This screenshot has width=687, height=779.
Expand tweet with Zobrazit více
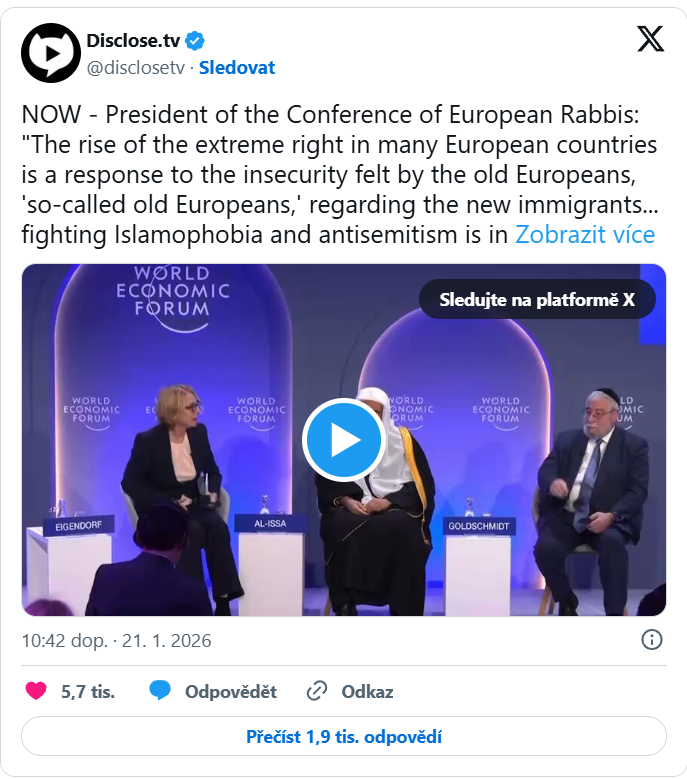point(585,235)
